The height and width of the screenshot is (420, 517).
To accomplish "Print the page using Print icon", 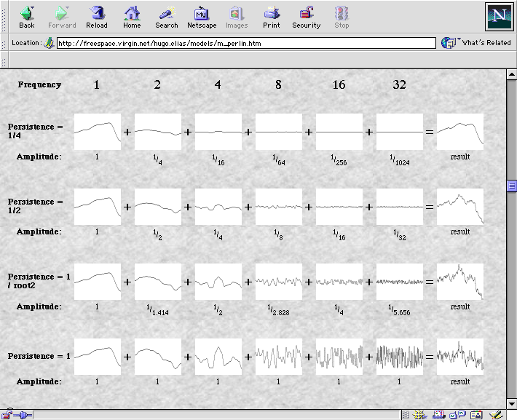I will click(272, 17).
